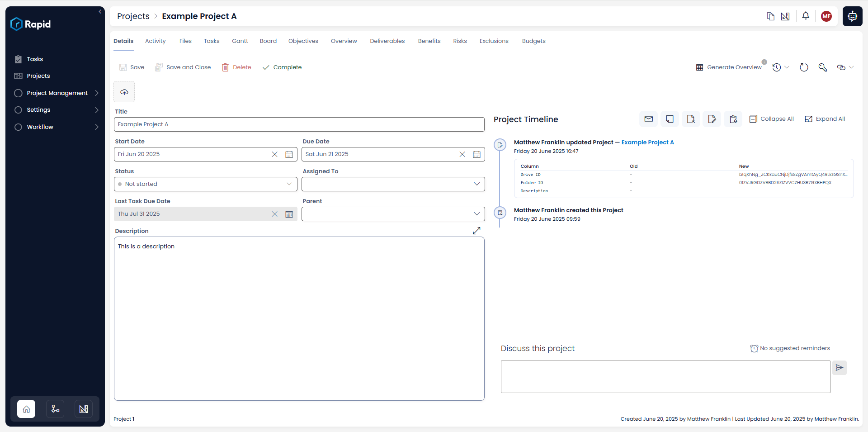868x432 pixels.
Task: Open the Deliverables tab
Action: pyautogui.click(x=387, y=41)
